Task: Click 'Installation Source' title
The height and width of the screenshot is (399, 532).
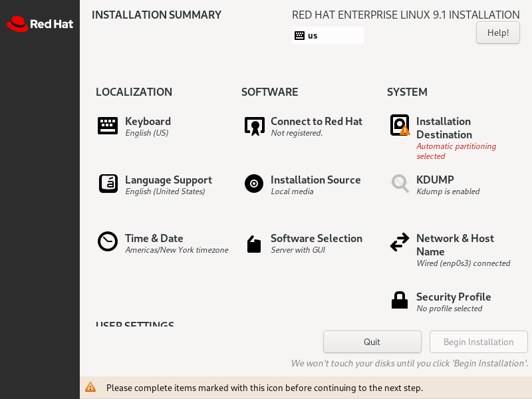Action: coord(315,180)
